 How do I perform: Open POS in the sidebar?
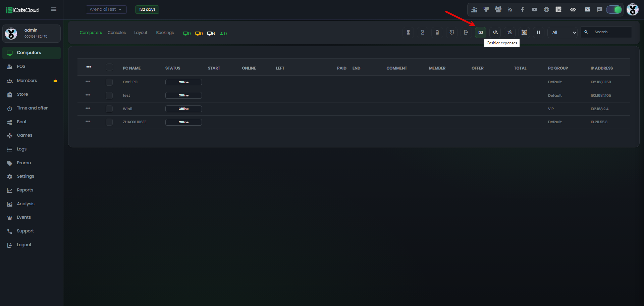coord(32,67)
